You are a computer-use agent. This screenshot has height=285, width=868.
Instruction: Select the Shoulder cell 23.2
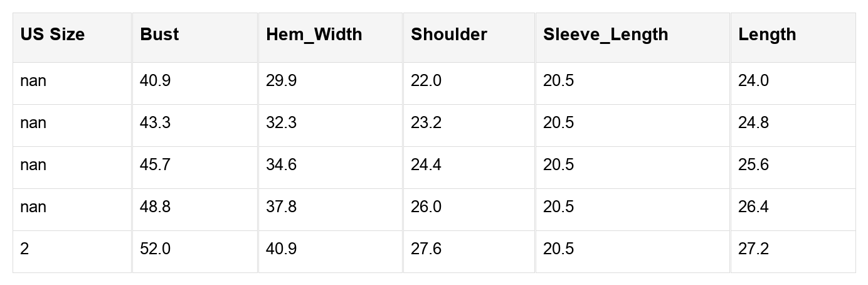tap(426, 123)
